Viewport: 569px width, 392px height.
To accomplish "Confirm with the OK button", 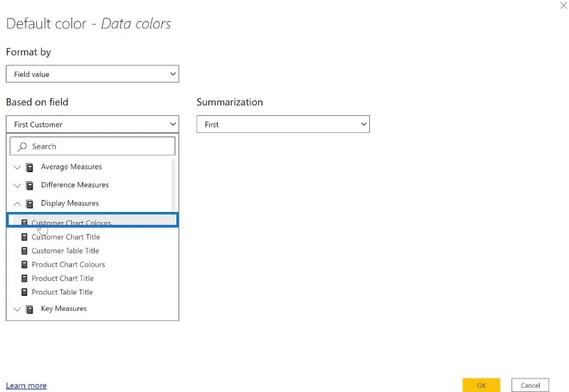I will 482,385.
